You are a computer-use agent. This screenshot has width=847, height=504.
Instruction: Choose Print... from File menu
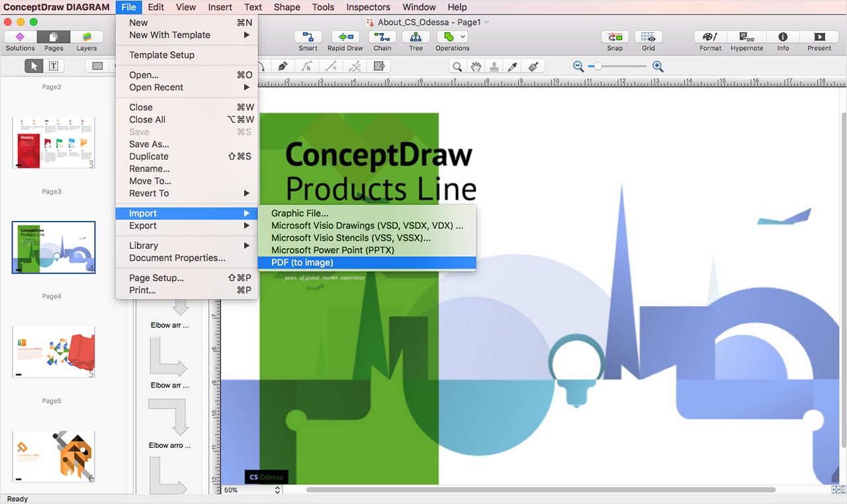[187, 290]
